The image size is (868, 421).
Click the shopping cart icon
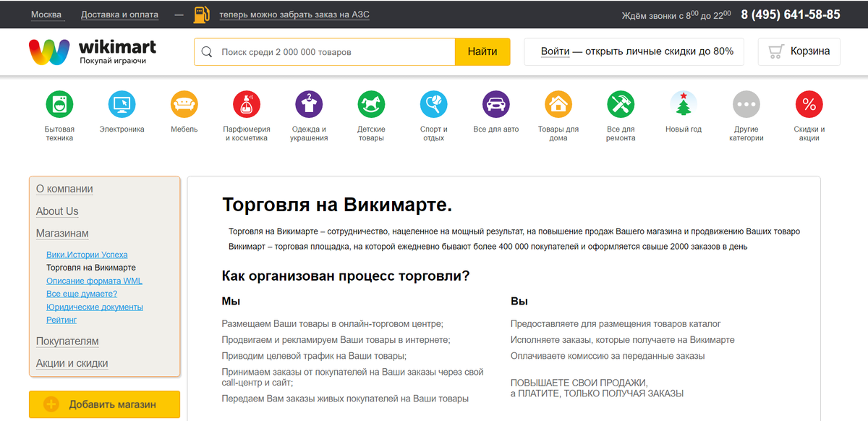point(776,51)
